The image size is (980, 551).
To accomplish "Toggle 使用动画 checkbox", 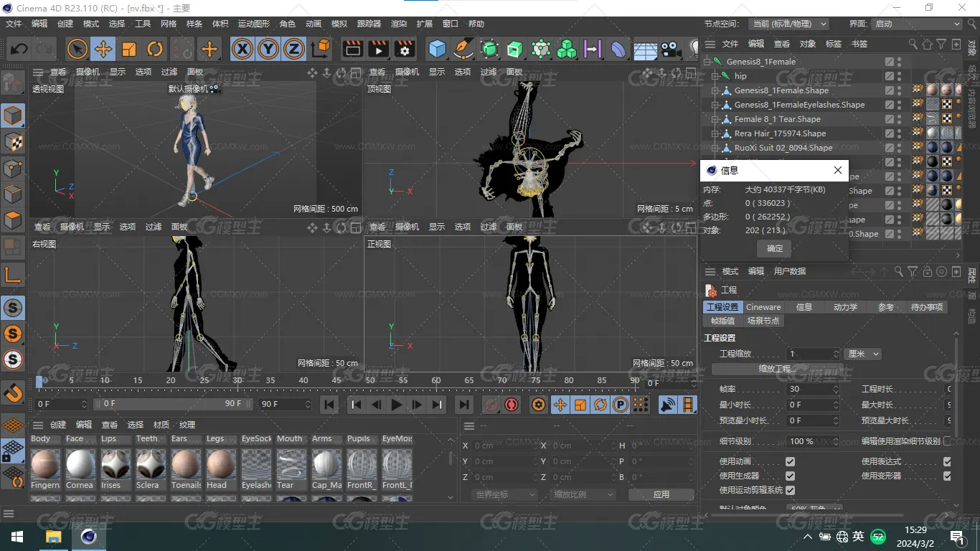I will tap(790, 461).
